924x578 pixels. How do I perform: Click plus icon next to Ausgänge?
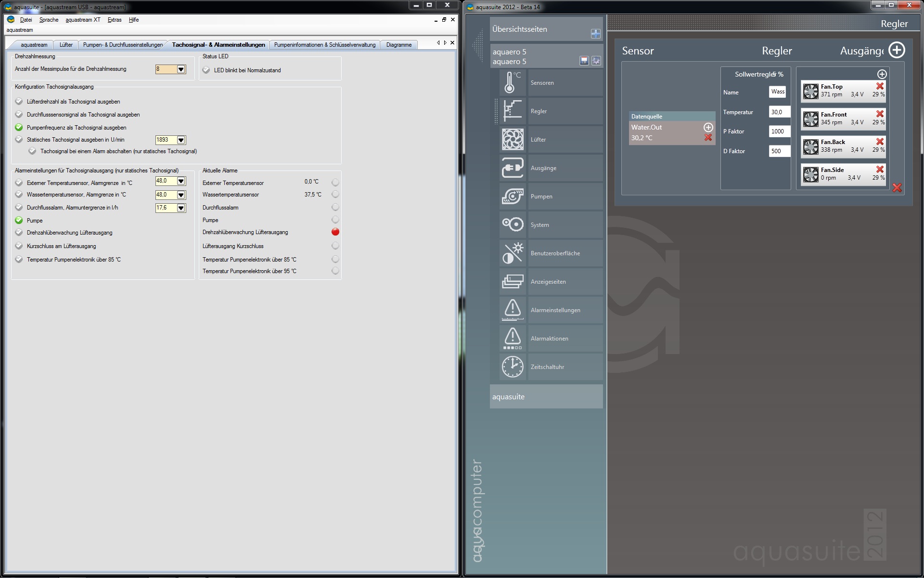coord(897,50)
